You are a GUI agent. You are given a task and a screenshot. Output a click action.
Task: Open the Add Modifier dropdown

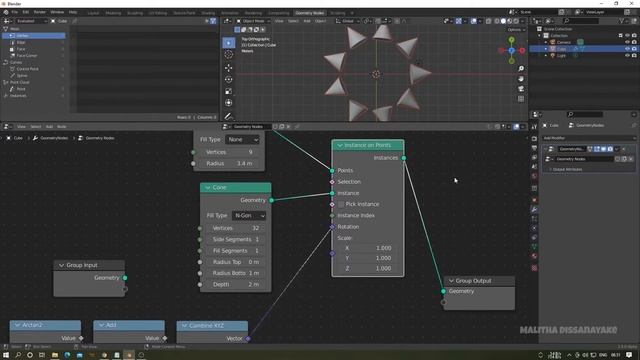[588, 138]
